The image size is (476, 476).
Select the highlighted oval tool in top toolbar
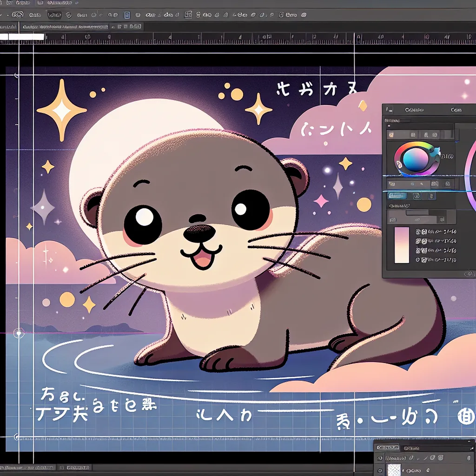pyautogui.click(x=54, y=15)
